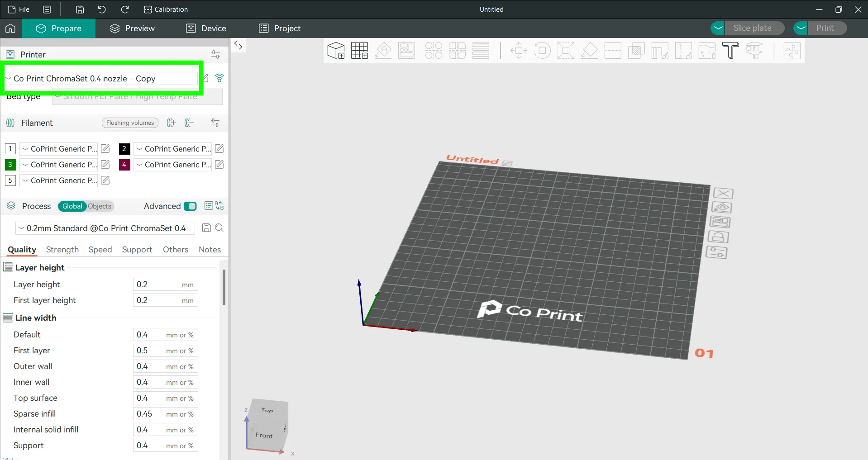Open the process preset dropdown
The height and width of the screenshot is (460, 868).
coord(105,228)
